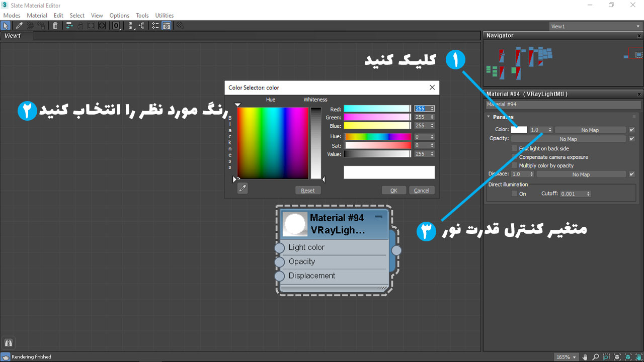Screen dimensions: 644x362
Task: Close the Material #94 parameter panel
Action: [639, 94]
